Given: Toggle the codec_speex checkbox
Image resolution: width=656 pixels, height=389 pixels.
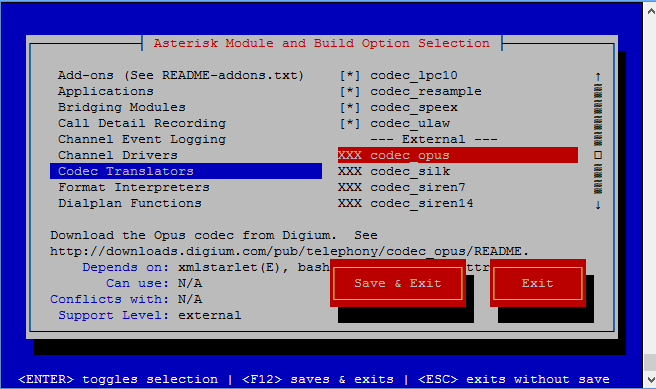Looking at the screenshot, I should (x=350, y=107).
